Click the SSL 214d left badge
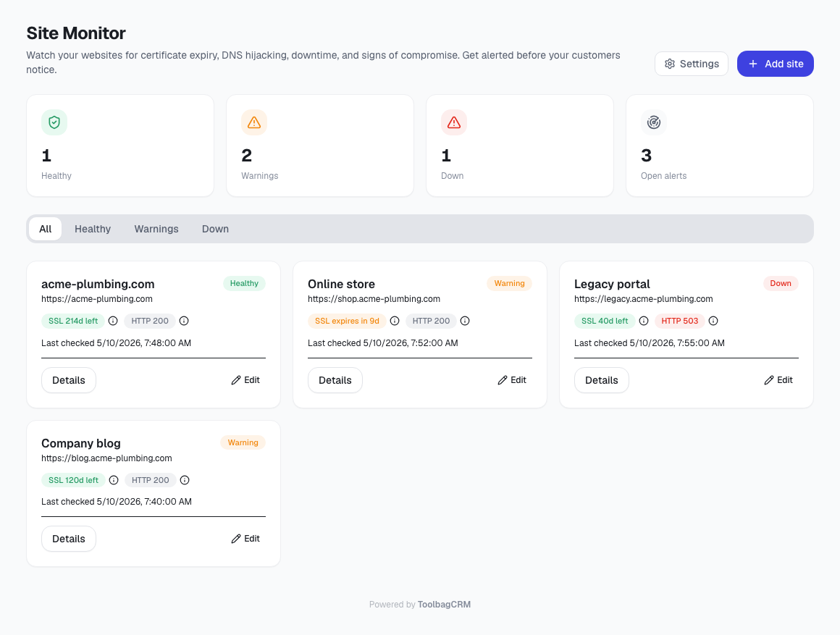Image resolution: width=840 pixels, height=635 pixels. [x=73, y=321]
